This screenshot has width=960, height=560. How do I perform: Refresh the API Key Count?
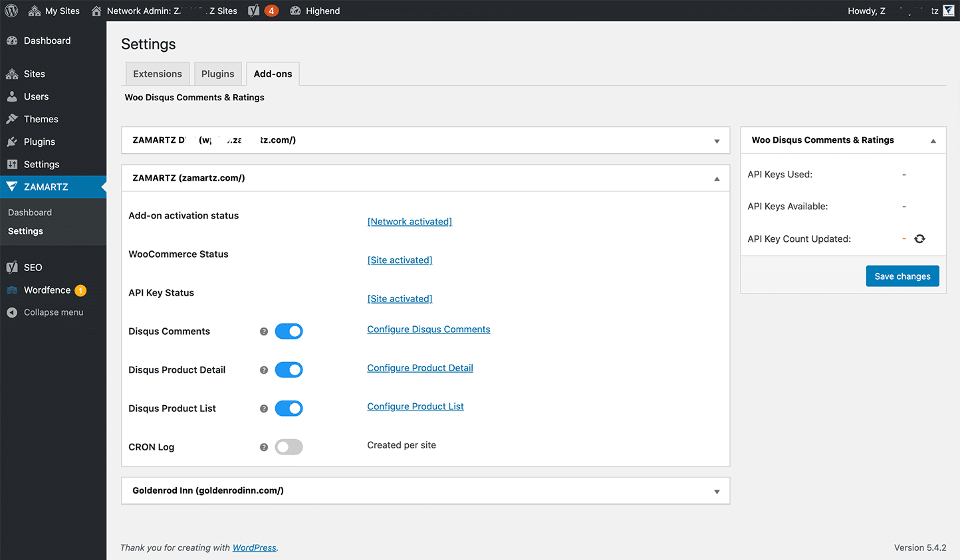click(x=919, y=238)
